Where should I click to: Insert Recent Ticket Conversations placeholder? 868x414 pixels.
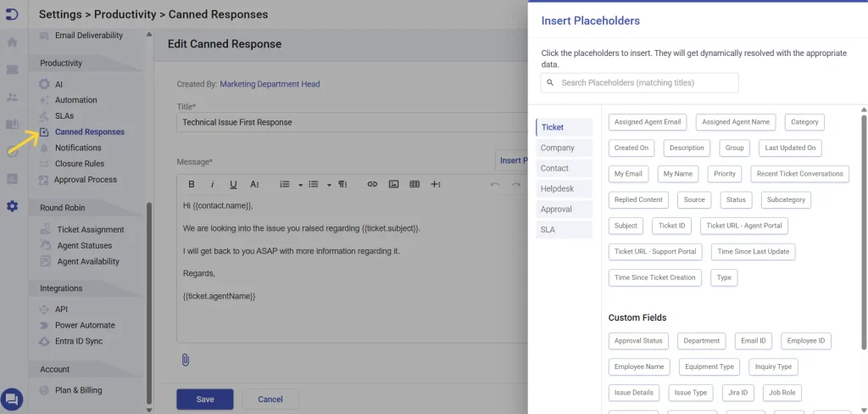[x=799, y=173]
